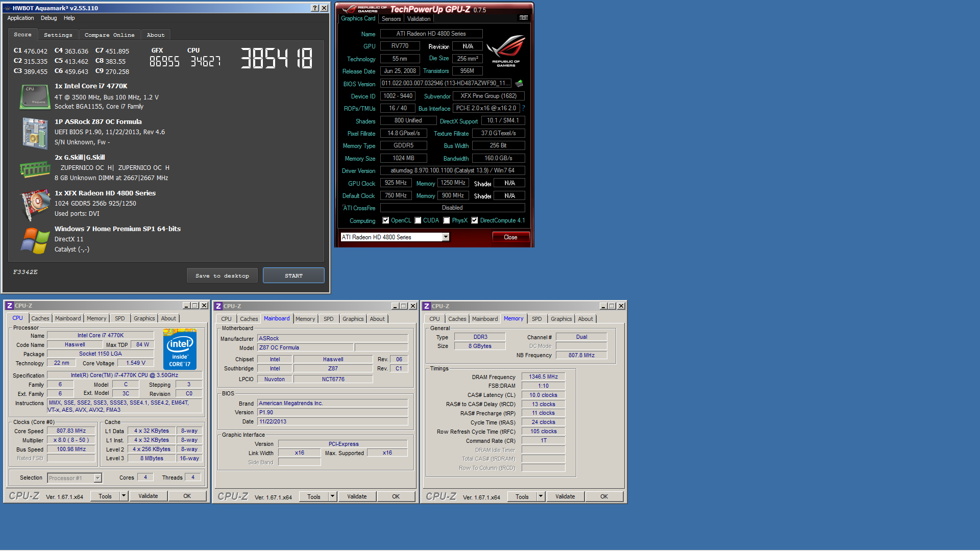Click the F3342E code in Aquamark

pos(25,272)
